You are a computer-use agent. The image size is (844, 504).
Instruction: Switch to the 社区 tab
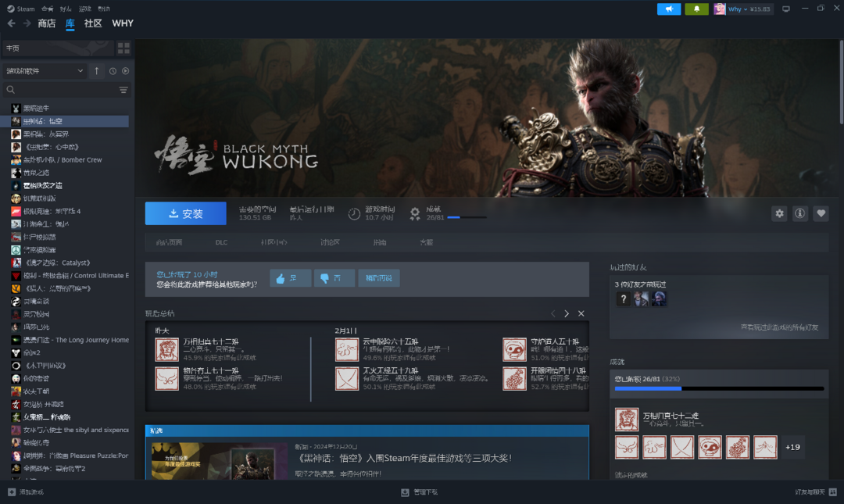[x=93, y=23]
